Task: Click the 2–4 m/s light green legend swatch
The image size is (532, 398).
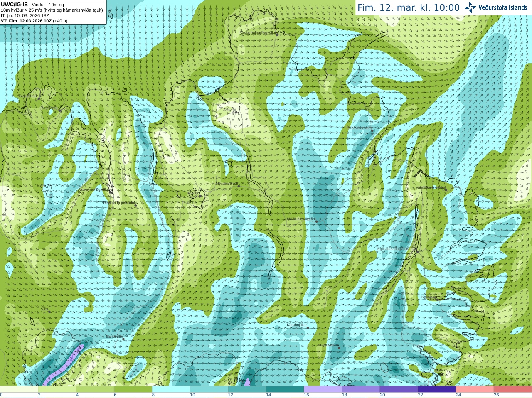Action: (57, 389)
